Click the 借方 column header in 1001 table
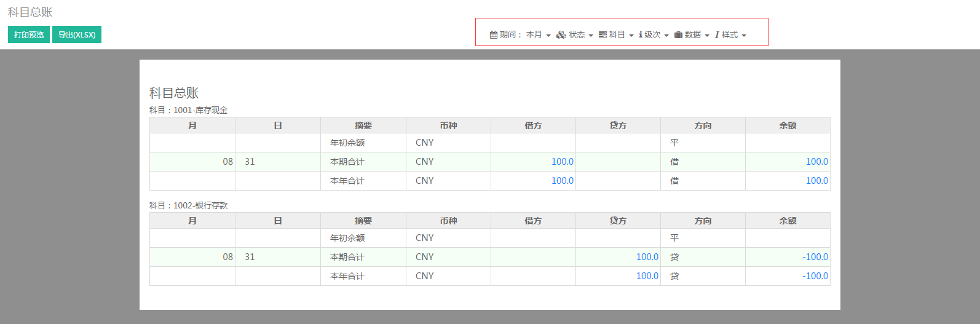Image resolution: width=980 pixels, height=324 pixels. (x=533, y=125)
